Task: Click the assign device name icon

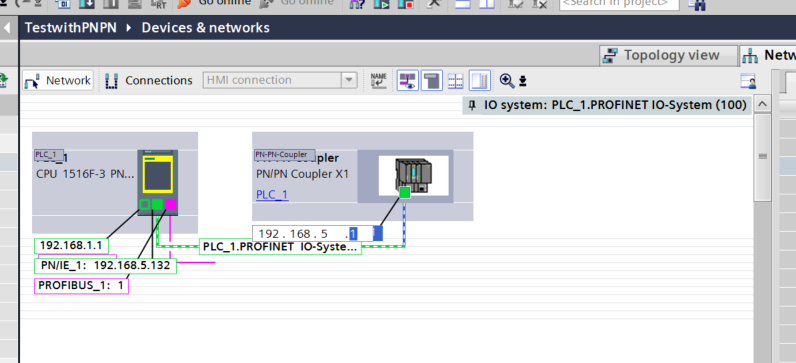Action: click(378, 80)
